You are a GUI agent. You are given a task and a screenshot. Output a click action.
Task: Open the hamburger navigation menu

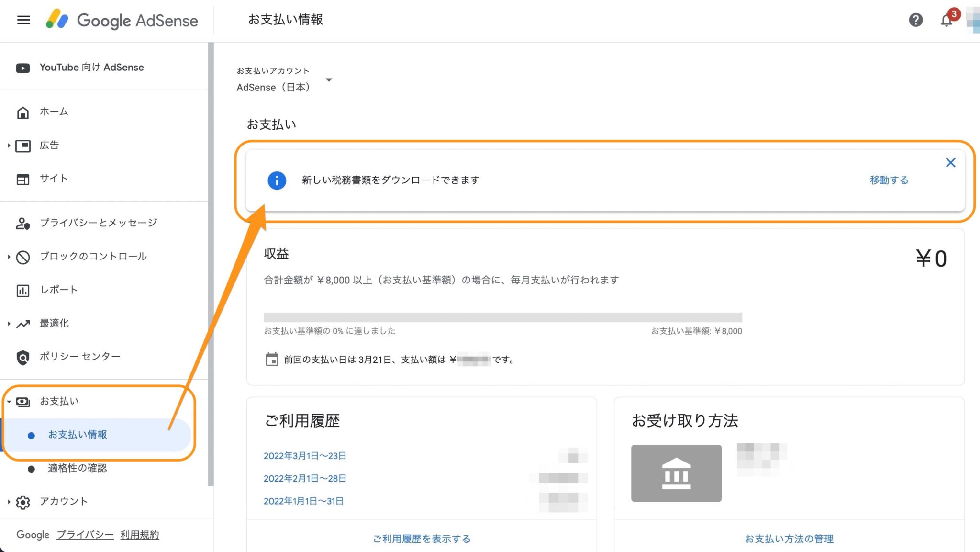pos(23,20)
